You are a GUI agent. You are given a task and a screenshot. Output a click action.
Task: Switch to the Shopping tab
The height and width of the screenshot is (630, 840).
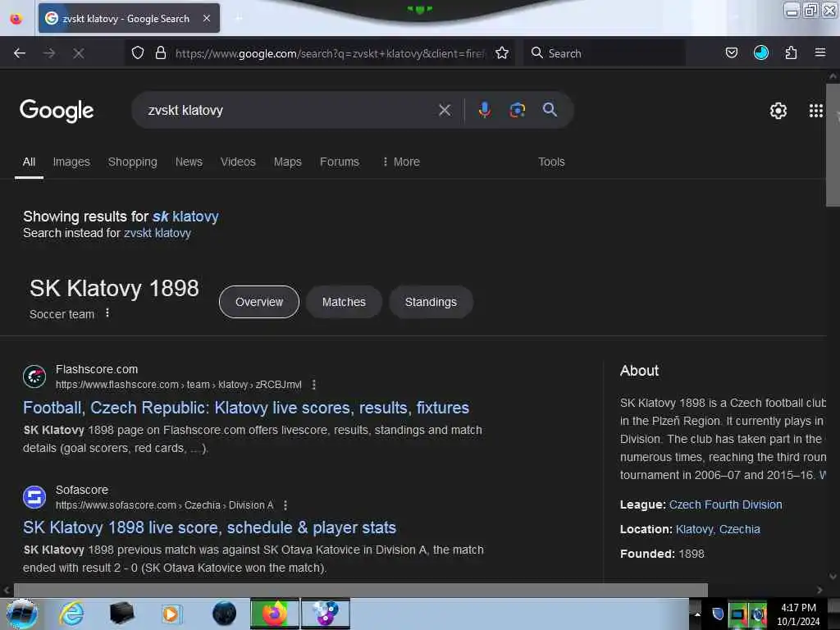click(x=133, y=162)
